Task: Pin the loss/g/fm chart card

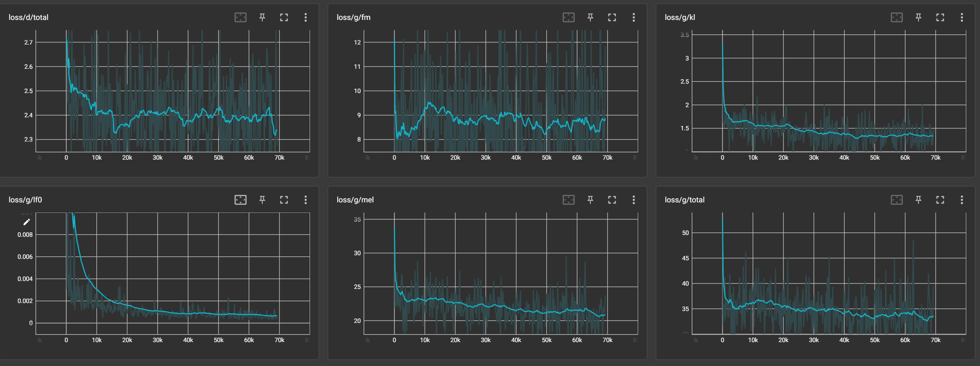Action: coord(590,17)
